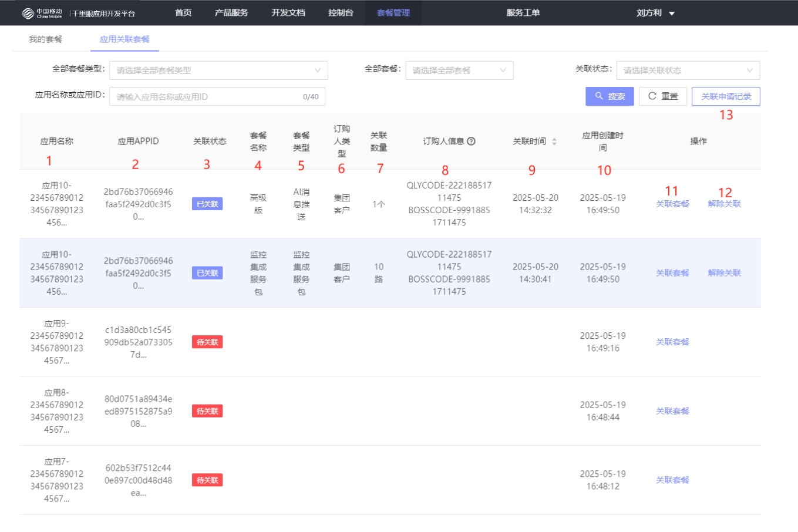Click the 应用7- application name cell
The width and height of the screenshot is (798, 532).
click(x=57, y=480)
